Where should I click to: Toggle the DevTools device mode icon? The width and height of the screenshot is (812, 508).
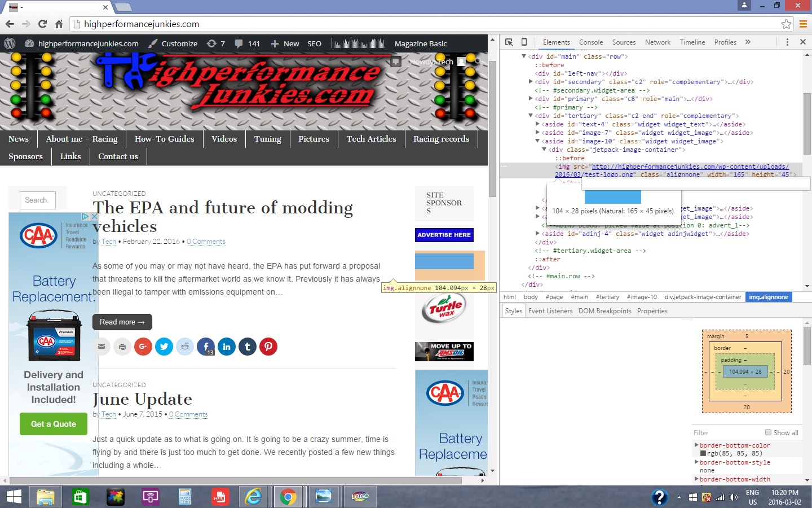(x=524, y=42)
